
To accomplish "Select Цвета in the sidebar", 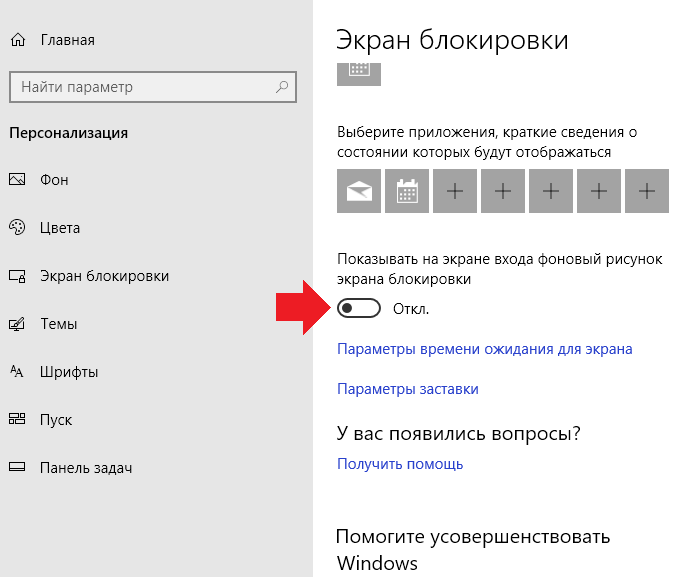I will [60, 228].
